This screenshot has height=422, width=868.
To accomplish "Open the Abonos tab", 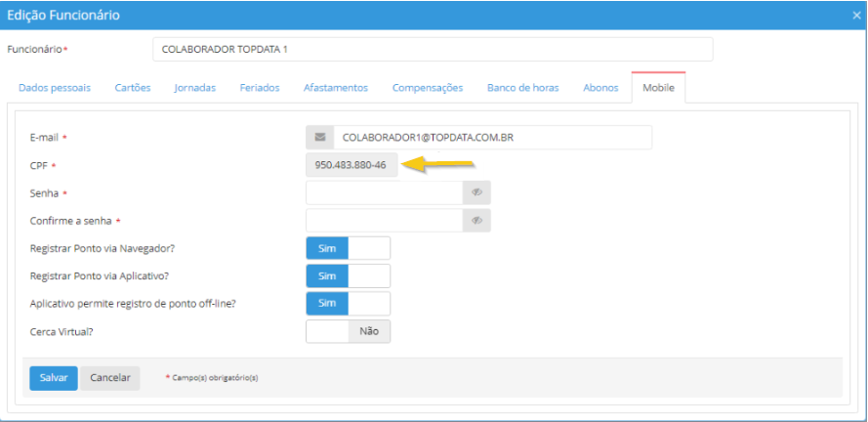I will (x=600, y=88).
